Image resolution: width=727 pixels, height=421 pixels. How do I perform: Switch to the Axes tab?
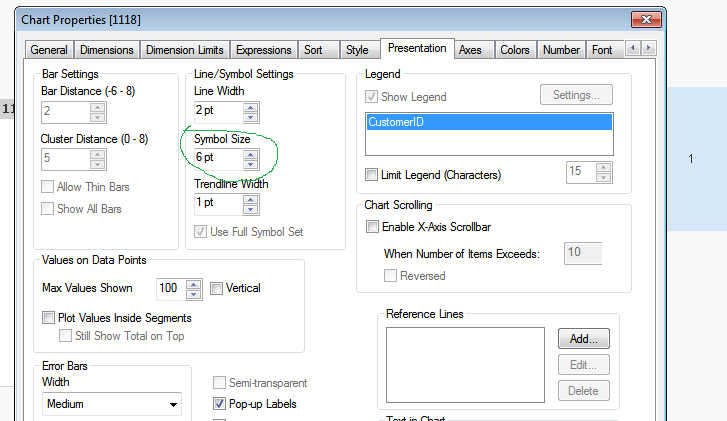click(470, 49)
